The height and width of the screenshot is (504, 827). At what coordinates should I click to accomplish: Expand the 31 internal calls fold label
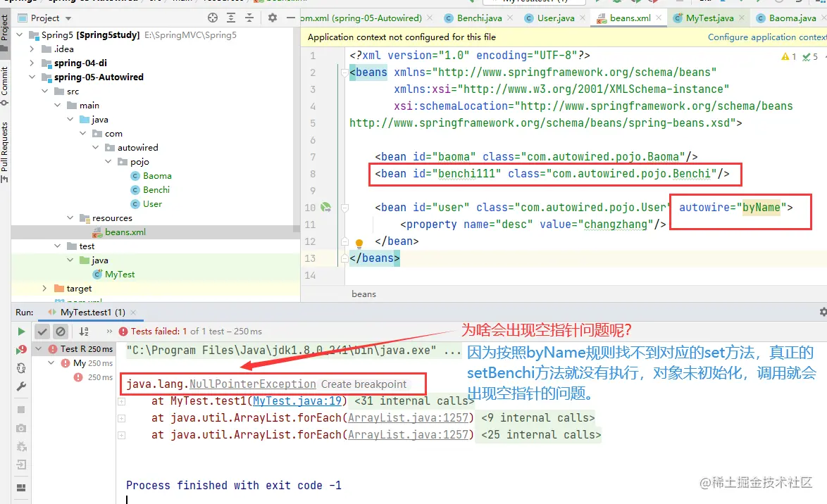coord(414,401)
